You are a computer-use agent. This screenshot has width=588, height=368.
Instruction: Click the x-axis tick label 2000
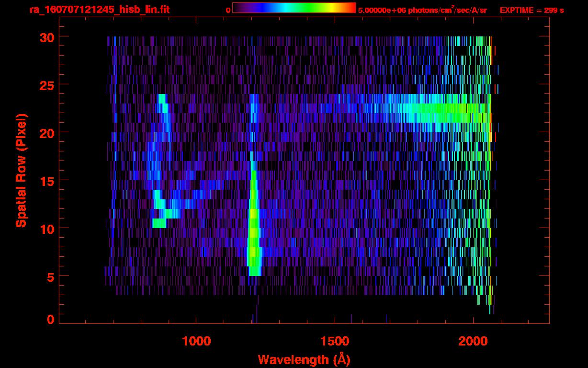473,341
